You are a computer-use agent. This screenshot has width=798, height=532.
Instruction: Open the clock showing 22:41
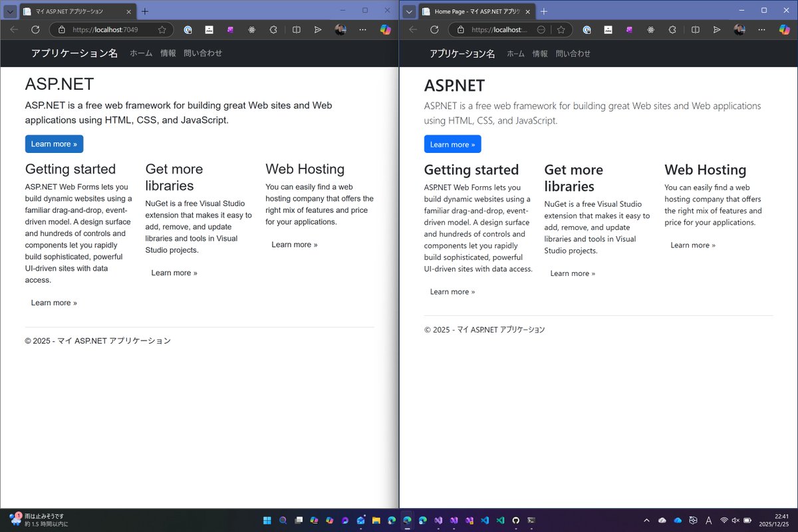(775, 520)
